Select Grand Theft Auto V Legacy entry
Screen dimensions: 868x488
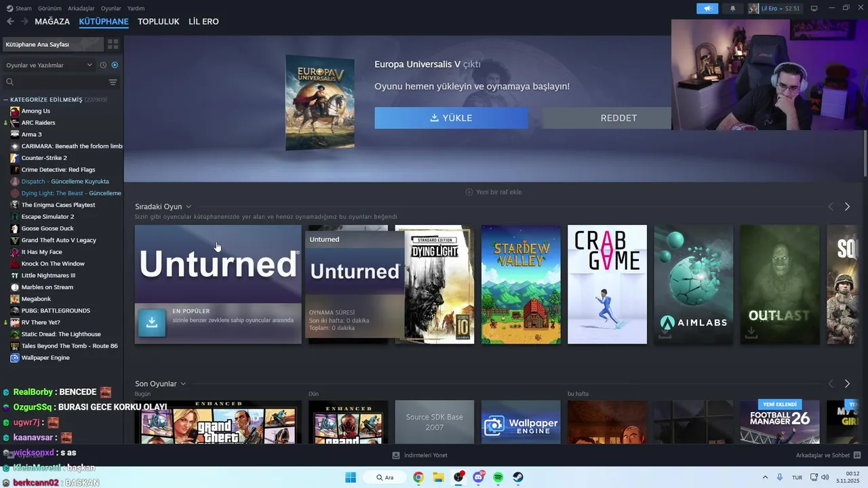[58, 240]
